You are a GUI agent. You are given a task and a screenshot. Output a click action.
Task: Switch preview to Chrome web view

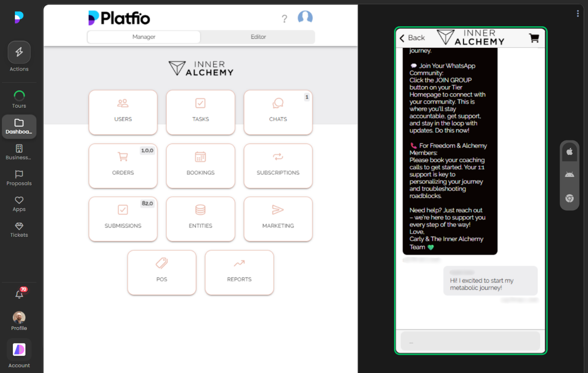tap(569, 198)
